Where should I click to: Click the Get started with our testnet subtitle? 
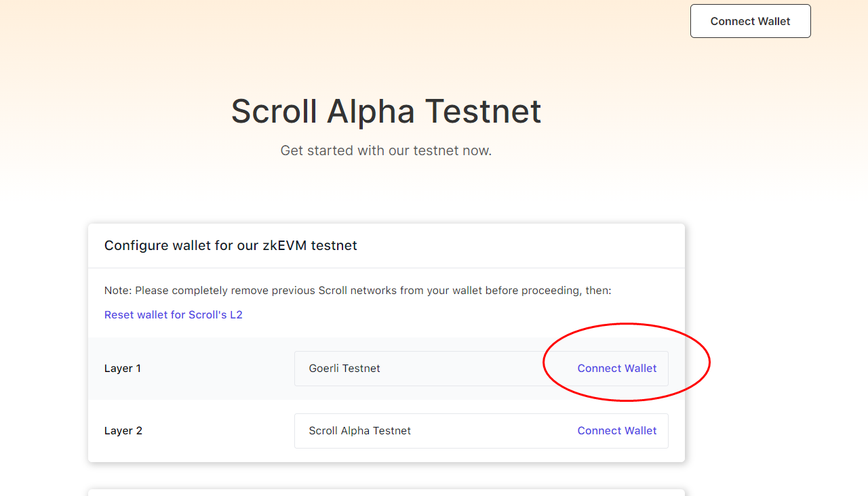[386, 150]
